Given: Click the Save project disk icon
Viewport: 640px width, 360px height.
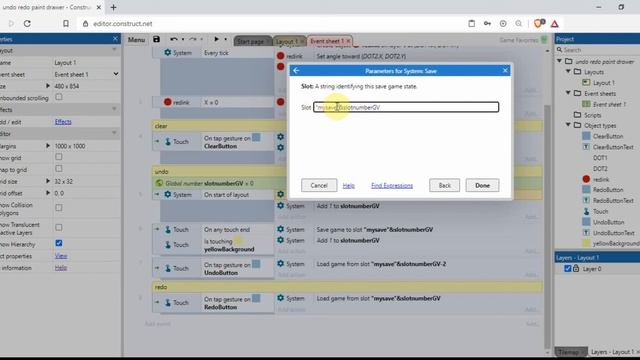Looking at the screenshot, I should point(156,39).
